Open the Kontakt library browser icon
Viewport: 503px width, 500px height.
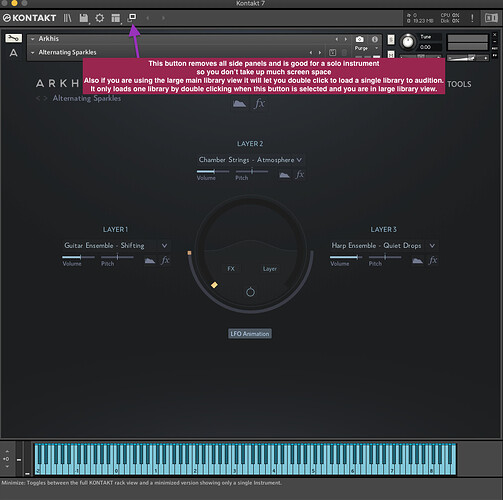tap(67, 18)
